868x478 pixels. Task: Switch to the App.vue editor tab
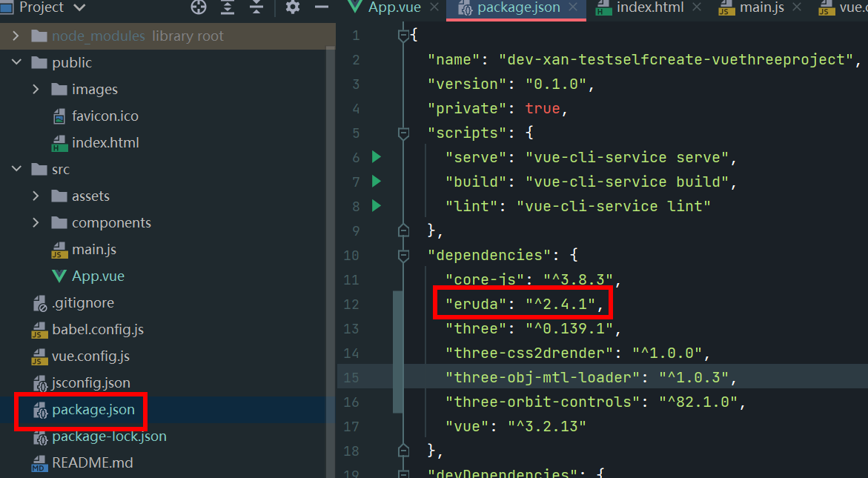point(394,7)
